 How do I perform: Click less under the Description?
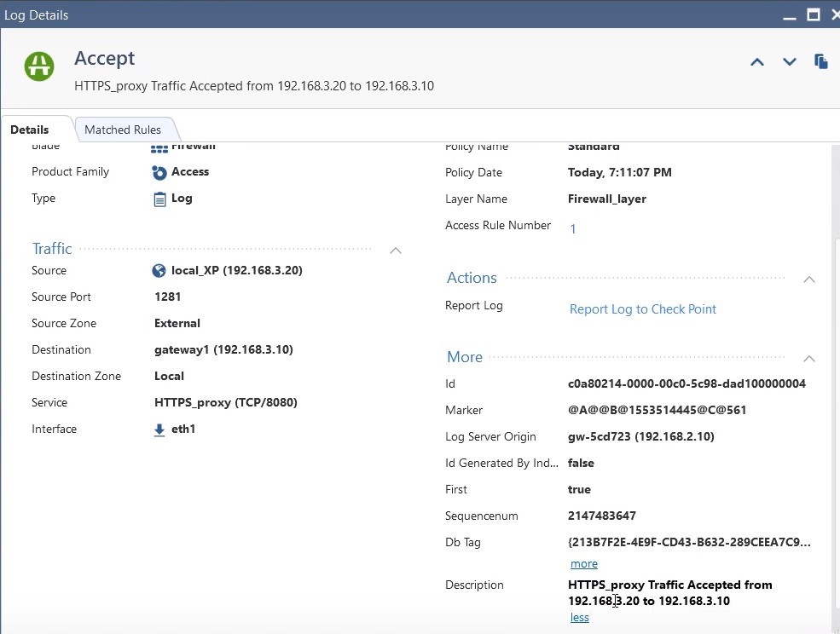pyautogui.click(x=579, y=617)
